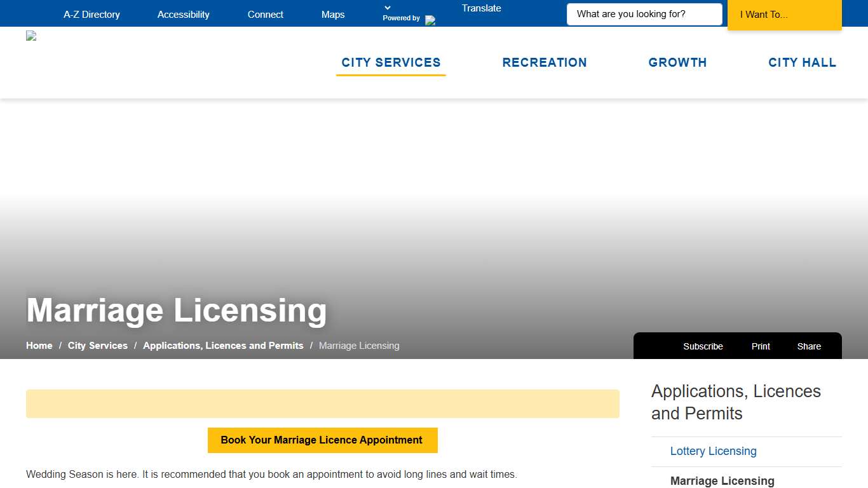Click the Print page option

click(x=760, y=346)
